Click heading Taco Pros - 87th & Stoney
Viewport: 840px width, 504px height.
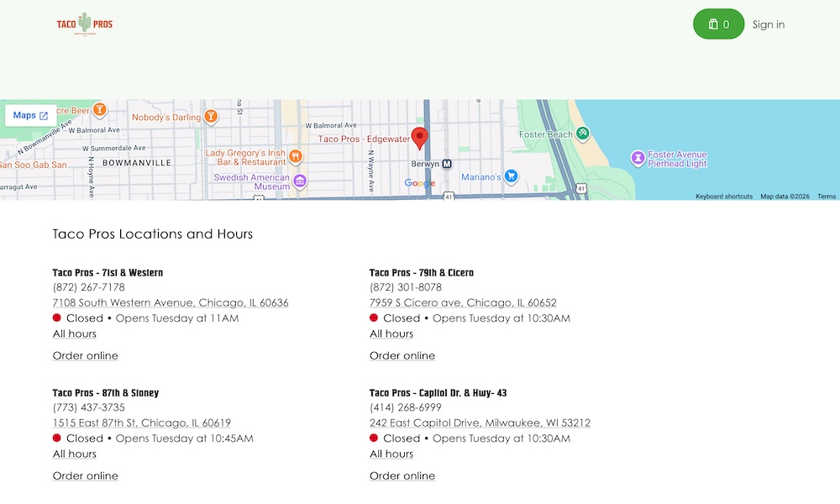[106, 392]
